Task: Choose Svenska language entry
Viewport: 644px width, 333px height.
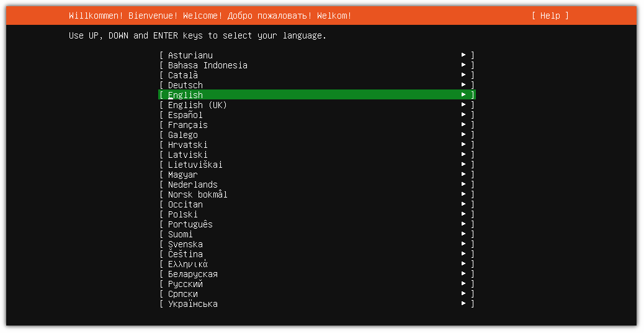Action: [x=316, y=244]
